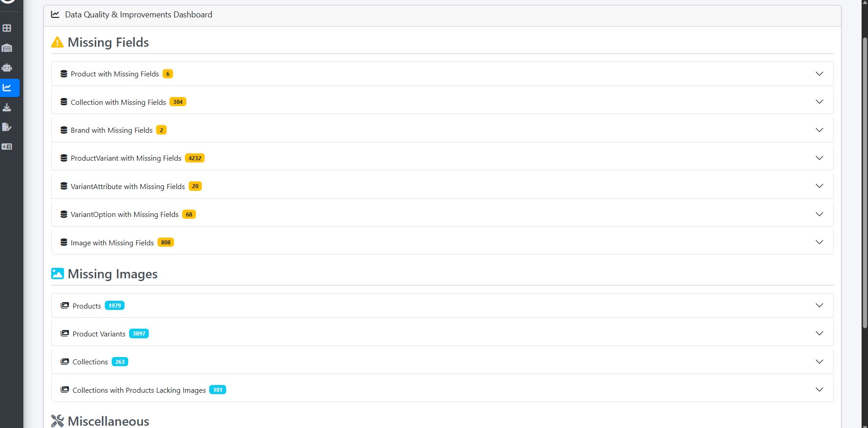The height and width of the screenshot is (428, 868).
Task: Open the warehouse icon in sidebar
Action: (7, 48)
